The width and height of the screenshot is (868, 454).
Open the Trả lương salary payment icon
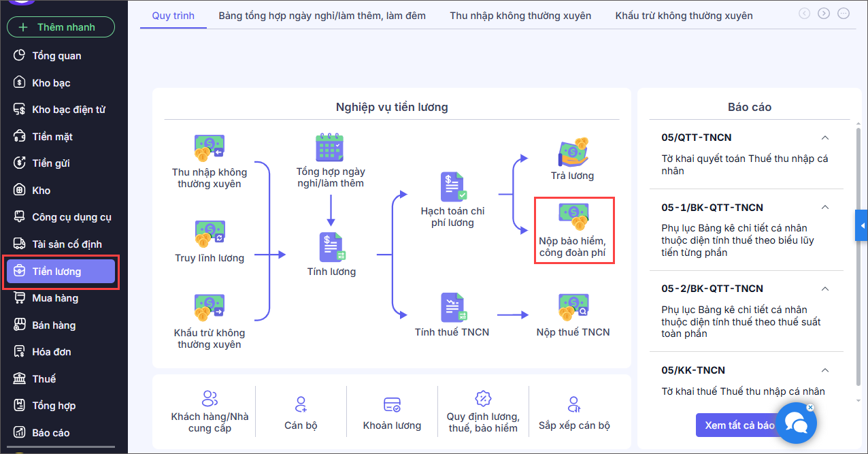[573, 151]
